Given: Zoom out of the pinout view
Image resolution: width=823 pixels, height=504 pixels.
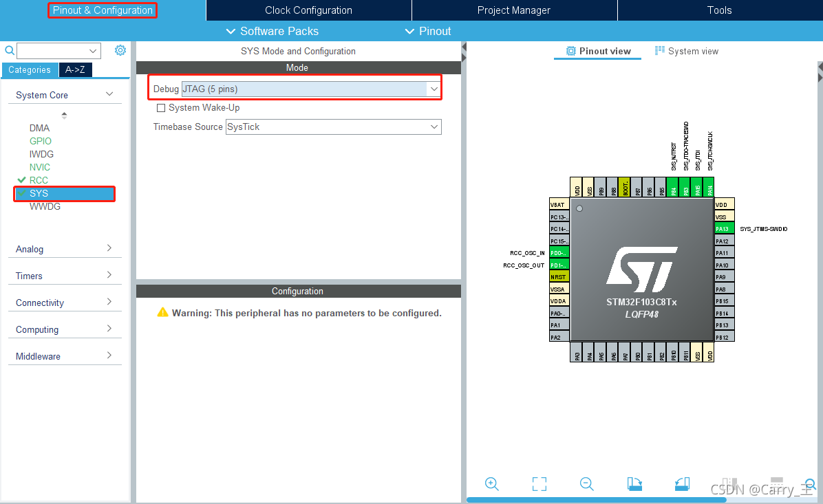Looking at the screenshot, I should point(587,483).
